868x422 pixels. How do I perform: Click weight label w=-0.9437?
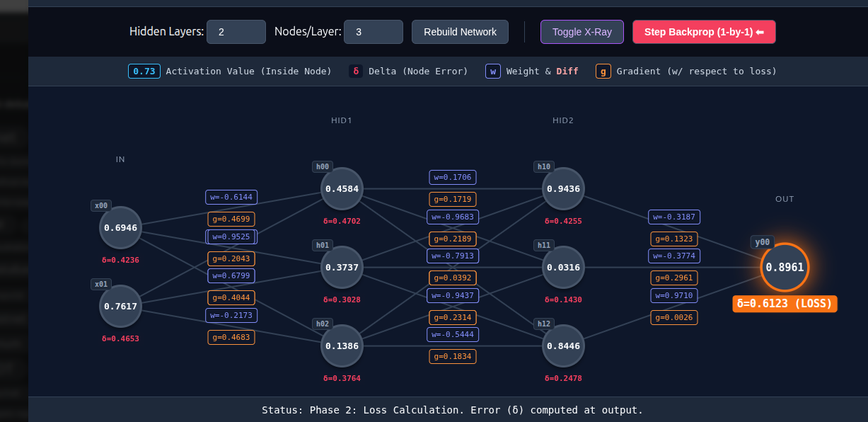pos(453,295)
